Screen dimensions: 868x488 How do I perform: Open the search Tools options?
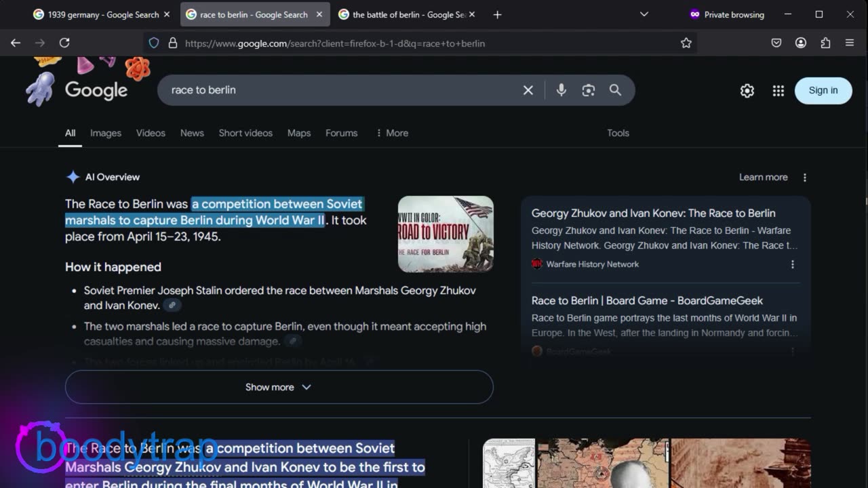pos(618,133)
